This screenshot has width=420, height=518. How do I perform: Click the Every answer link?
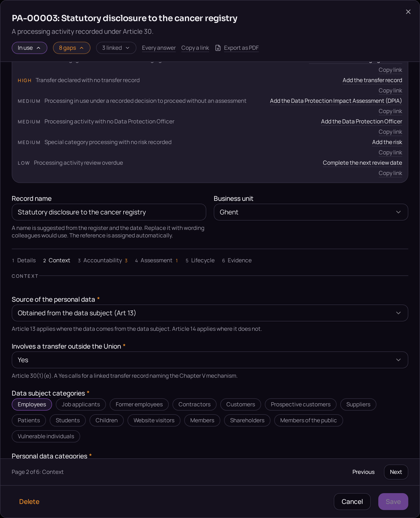pyautogui.click(x=159, y=48)
